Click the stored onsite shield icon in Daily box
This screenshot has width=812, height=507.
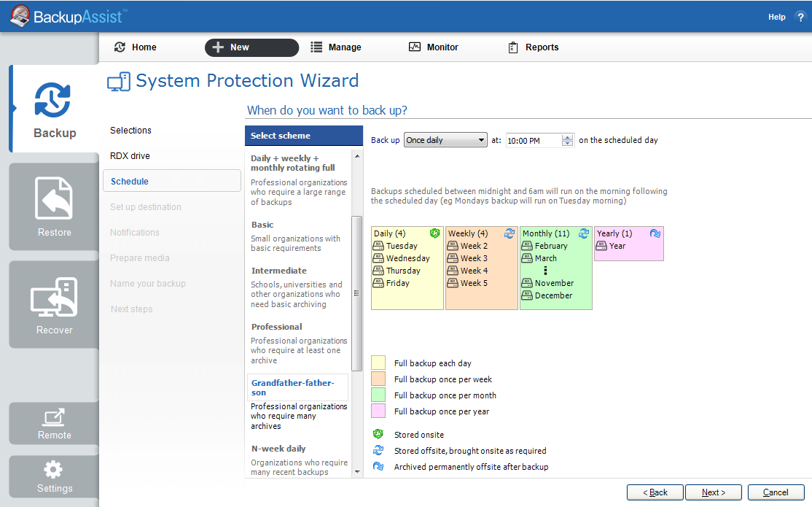435,233
